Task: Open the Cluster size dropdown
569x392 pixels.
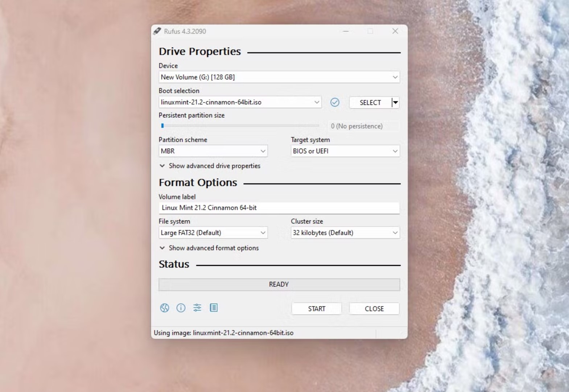Action: (345, 232)
